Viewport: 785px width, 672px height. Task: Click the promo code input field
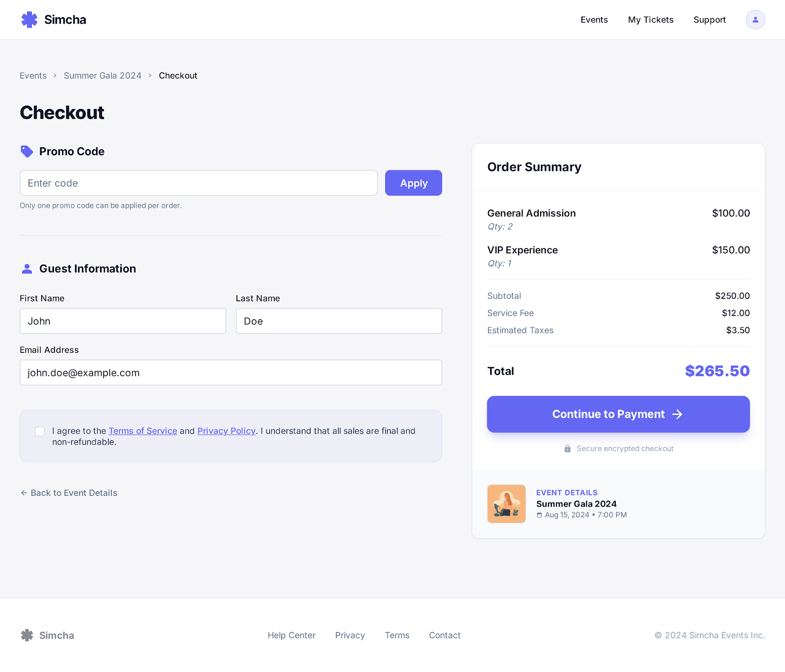click(x=198, y=183)
